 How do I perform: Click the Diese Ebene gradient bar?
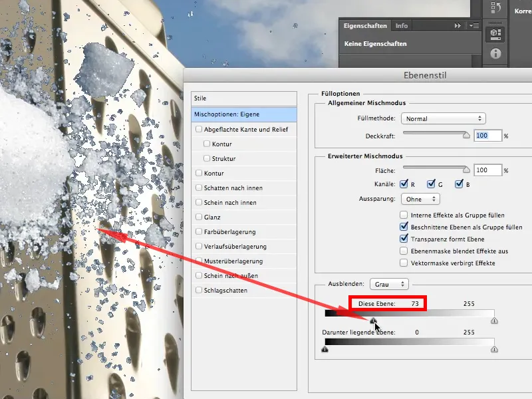(410, 313)
